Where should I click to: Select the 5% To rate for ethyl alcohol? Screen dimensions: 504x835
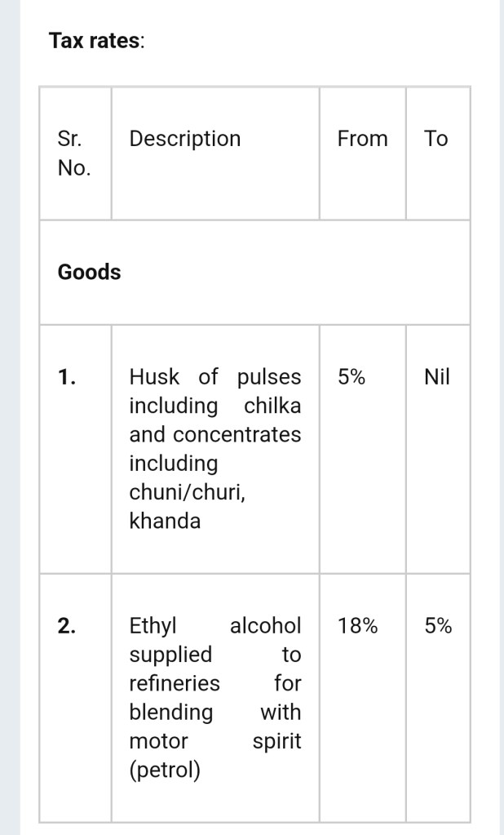coord(438,626)
